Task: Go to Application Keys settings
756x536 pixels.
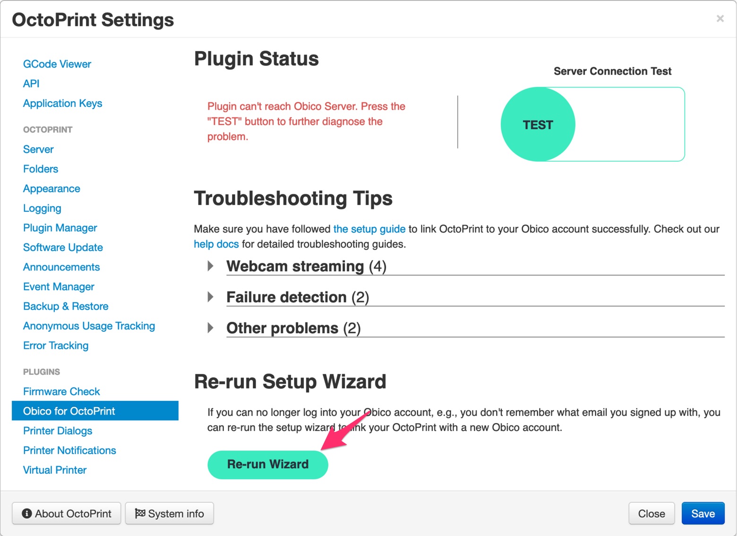Action: [62, 103]
